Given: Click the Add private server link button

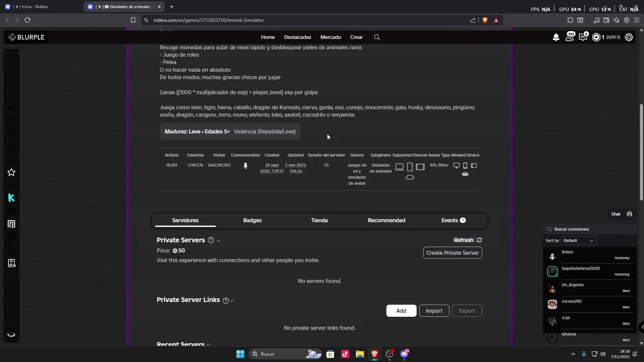Looking at the screenshot, I should (401, 311).
